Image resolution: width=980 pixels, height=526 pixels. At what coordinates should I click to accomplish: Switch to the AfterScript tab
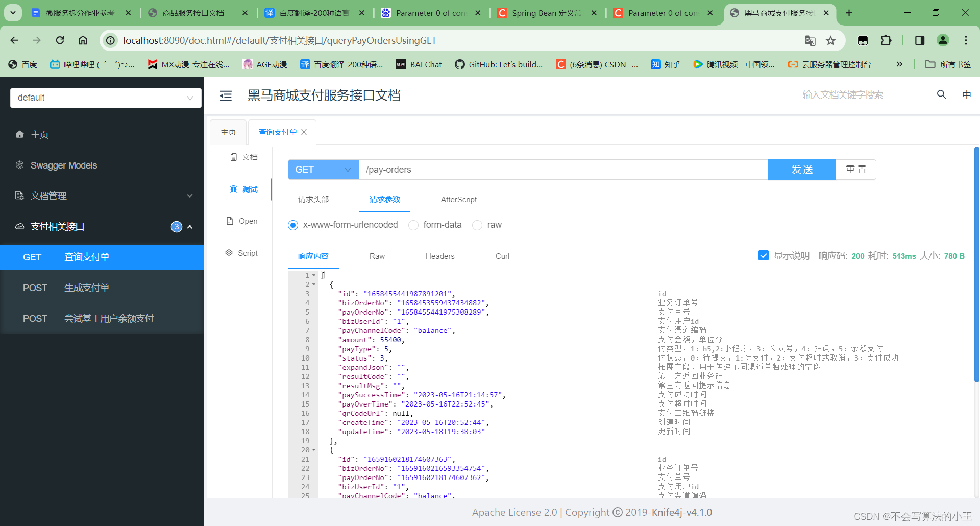pos(459,200)
